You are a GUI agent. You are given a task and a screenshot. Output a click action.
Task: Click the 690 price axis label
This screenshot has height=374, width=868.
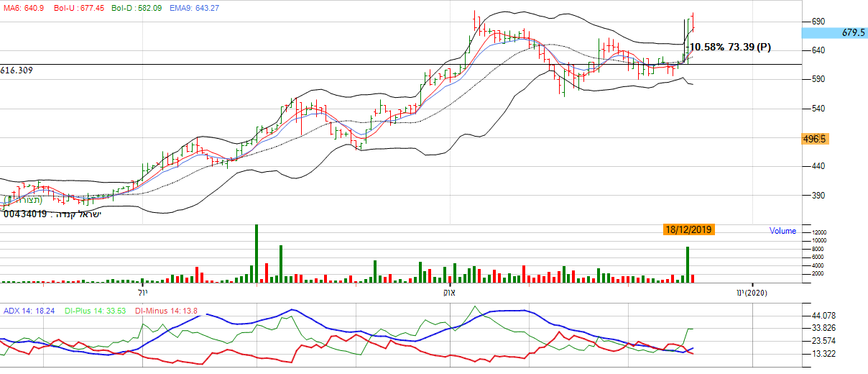[x=818, y=22]
